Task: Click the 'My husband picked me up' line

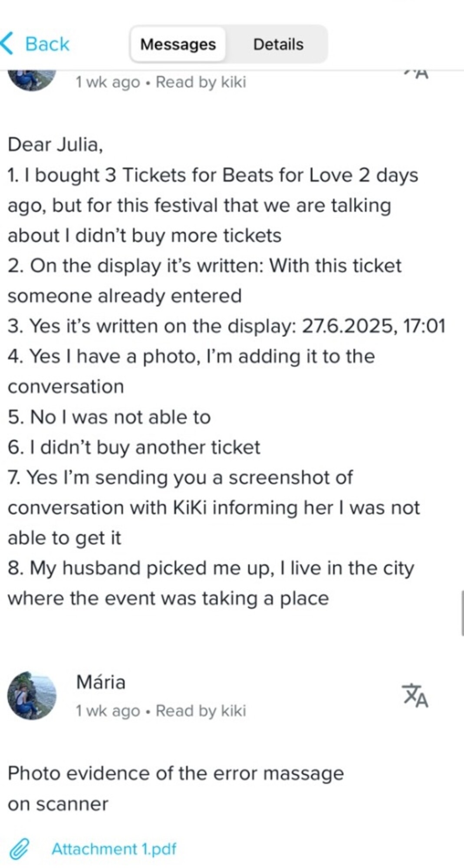Action: [x=211, y=568]
